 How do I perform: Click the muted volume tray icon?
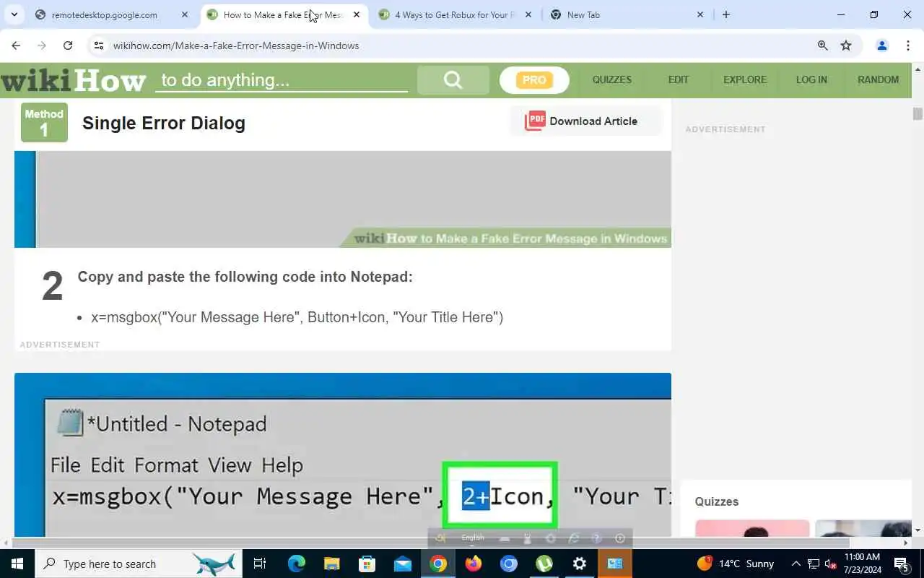(831, 564)
